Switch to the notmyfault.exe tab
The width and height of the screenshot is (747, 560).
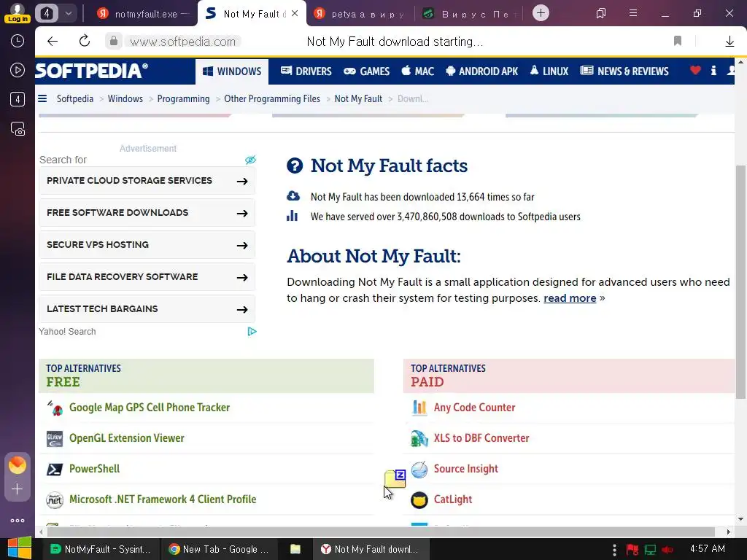142,14
